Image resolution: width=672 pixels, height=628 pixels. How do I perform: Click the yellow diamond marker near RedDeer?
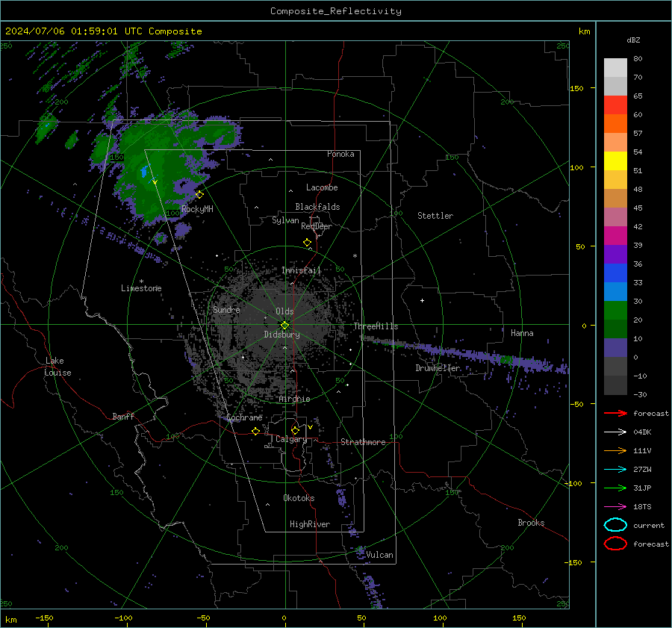click(307, 243)
